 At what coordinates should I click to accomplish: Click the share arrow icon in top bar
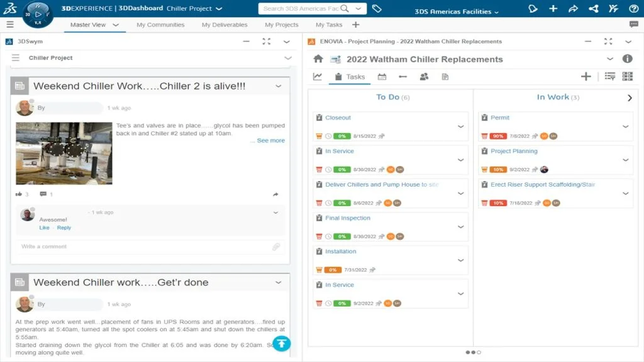(x=573, y=9)
